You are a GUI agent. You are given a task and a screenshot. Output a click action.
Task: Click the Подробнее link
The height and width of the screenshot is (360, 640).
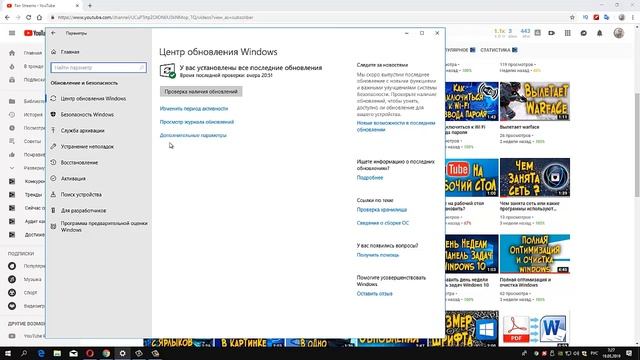[x=370, y=178]
